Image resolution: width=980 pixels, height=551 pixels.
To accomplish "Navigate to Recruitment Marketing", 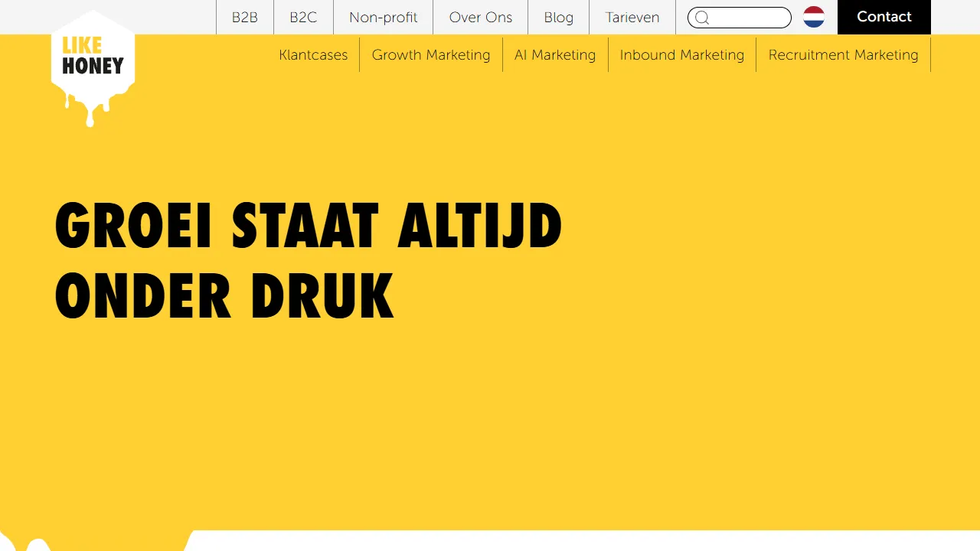I will click(843, 55).
